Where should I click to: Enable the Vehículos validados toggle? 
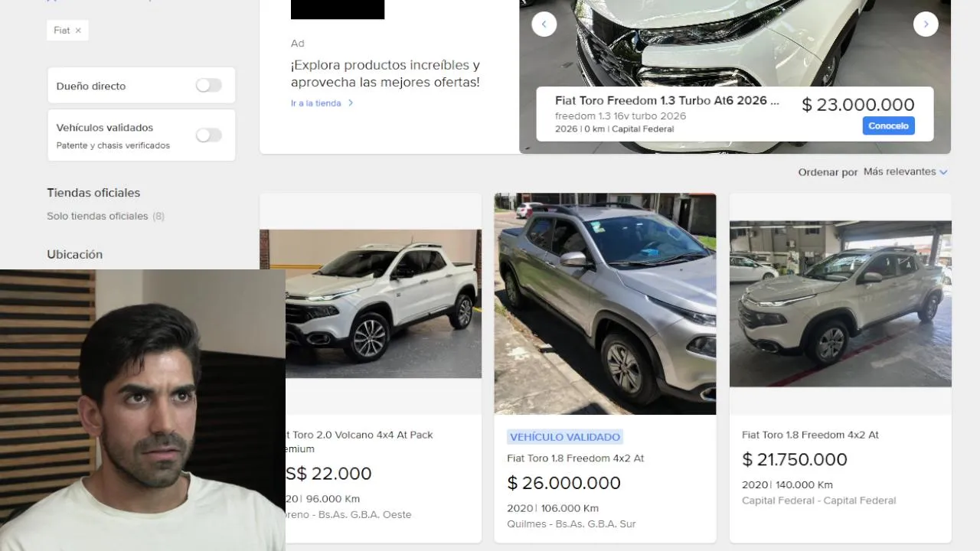[x=208, y=135]
